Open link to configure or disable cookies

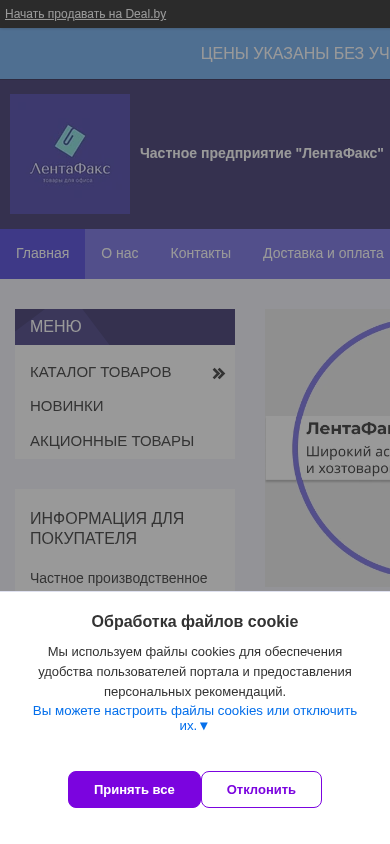pos(195,718)
